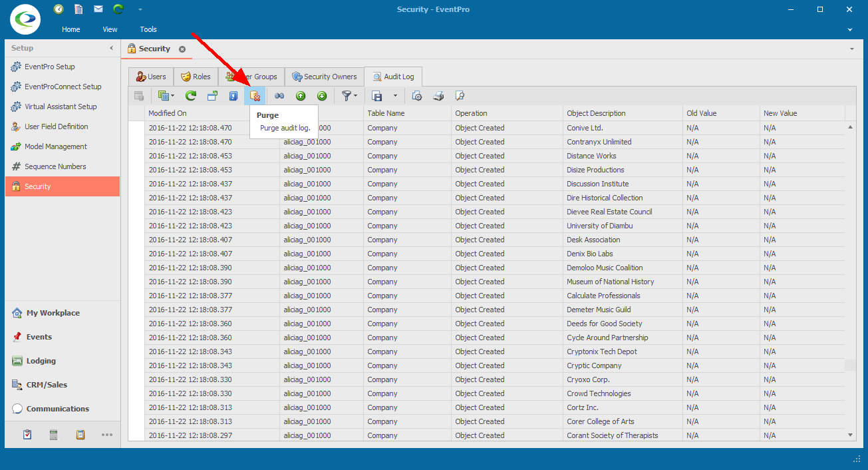Click the document icon in quick access bar
The image size is (868, 470).
[78, 9]
